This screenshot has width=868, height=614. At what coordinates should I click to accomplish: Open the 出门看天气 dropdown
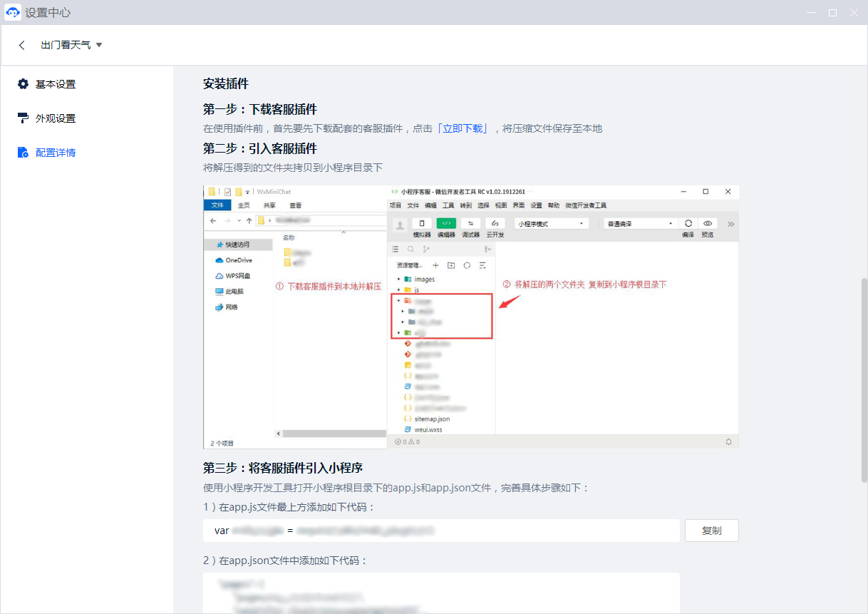[72, 45]
